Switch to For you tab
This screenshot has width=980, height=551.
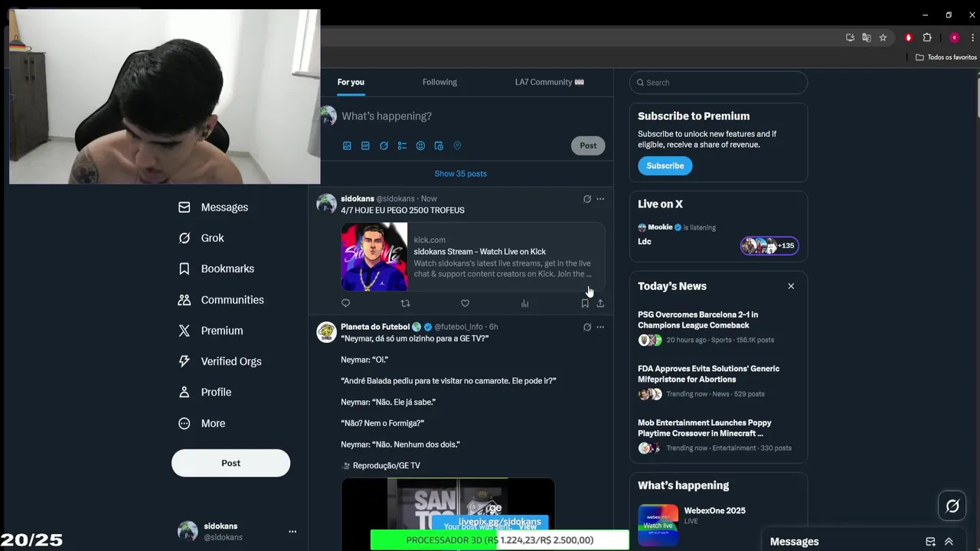351,82
